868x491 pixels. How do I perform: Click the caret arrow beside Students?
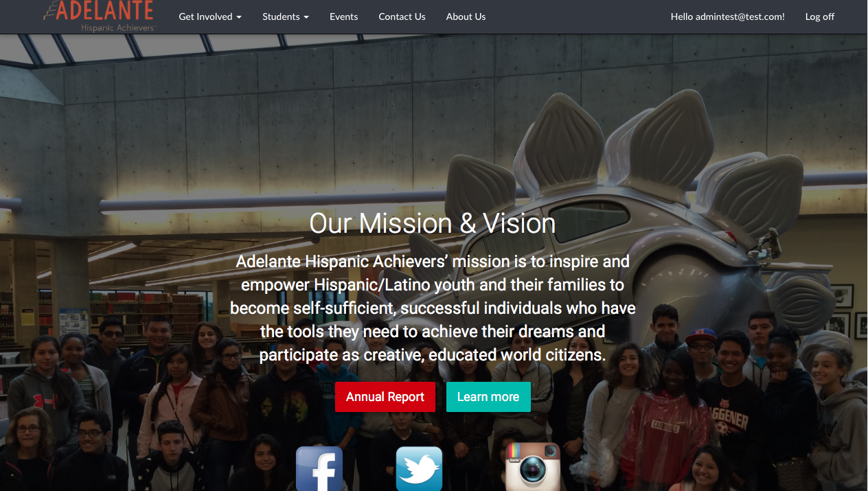[x=306, y=17]
